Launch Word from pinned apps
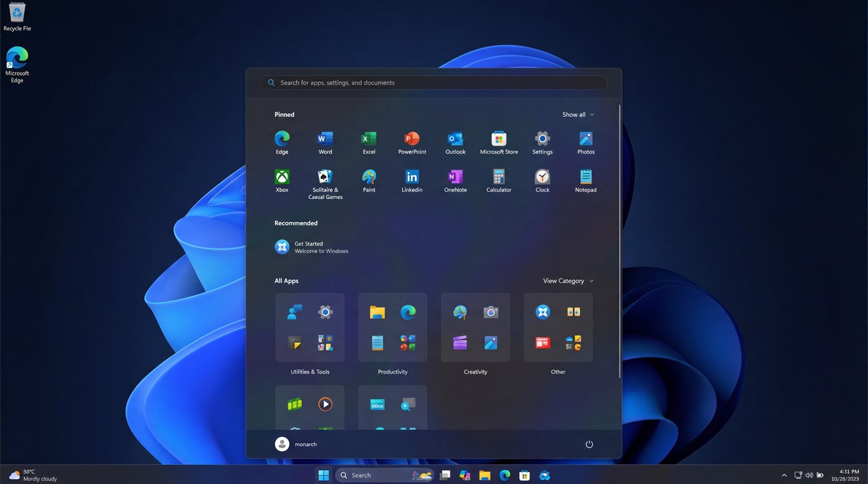 click(325, 141)
